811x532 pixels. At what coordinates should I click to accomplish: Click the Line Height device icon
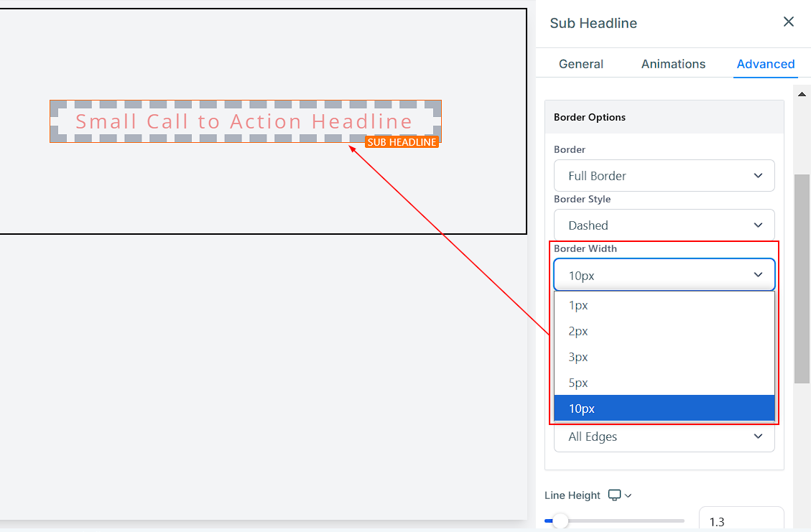click(x=614, y=495)
